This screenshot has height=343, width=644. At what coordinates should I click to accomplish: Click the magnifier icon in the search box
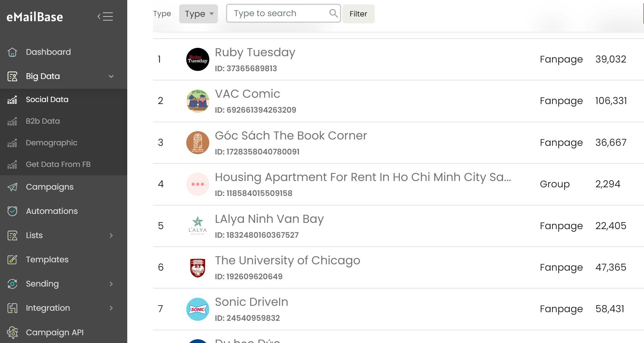click(x=333, y=13)
